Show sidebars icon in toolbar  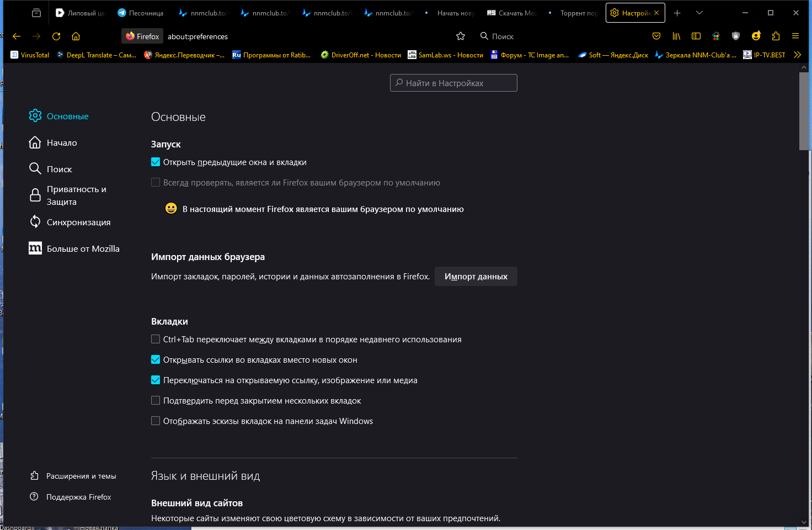pos(696,36)
